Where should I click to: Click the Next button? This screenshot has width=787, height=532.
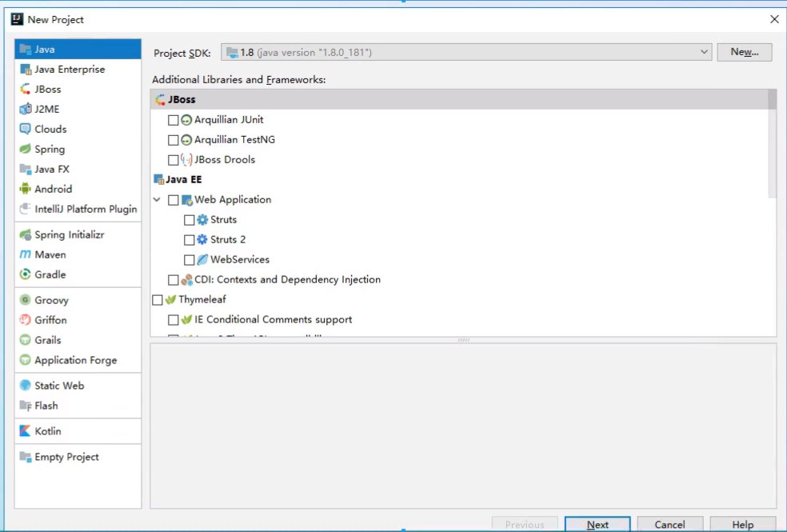click(x=597, y=525)
